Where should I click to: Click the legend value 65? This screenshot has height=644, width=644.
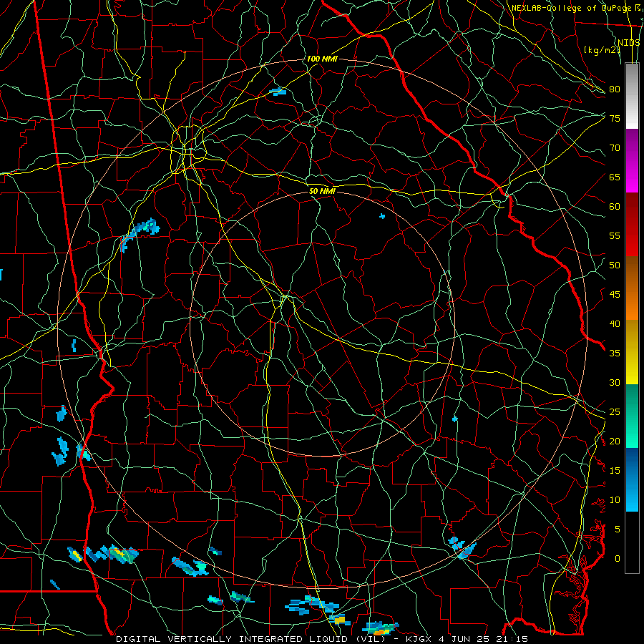615,177
